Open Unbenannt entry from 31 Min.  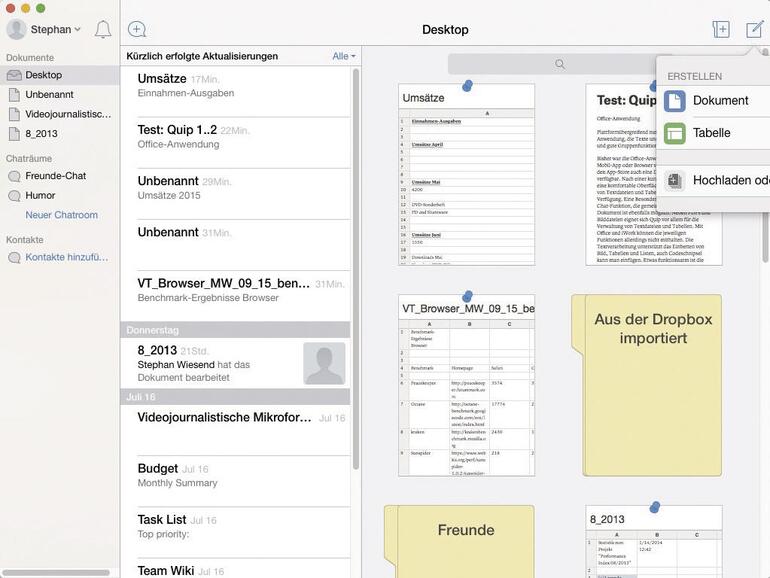click(x=236, y=245)
